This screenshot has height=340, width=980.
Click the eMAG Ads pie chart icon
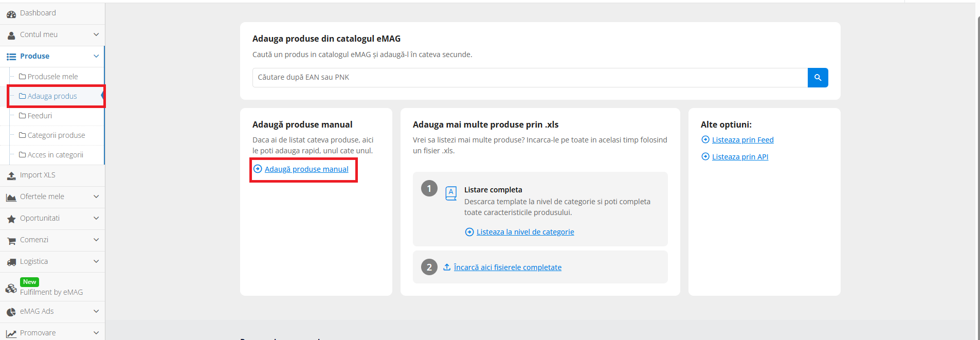pyautogui.click(x=11, y=312)
